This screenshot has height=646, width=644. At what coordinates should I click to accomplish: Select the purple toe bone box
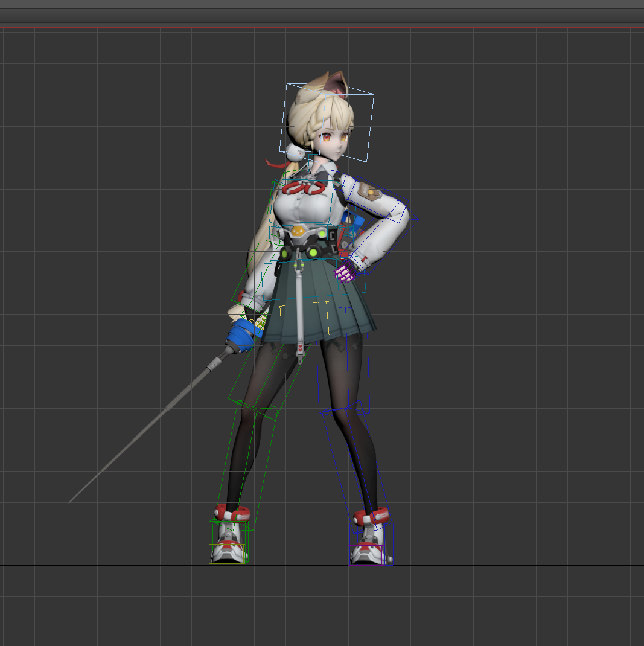(366, 555)
